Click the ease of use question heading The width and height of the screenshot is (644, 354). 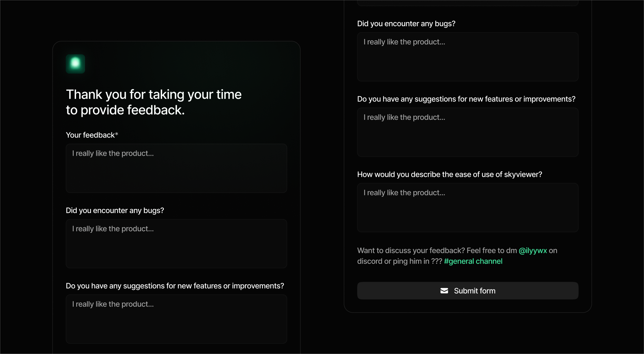click(x=449, y=174)
